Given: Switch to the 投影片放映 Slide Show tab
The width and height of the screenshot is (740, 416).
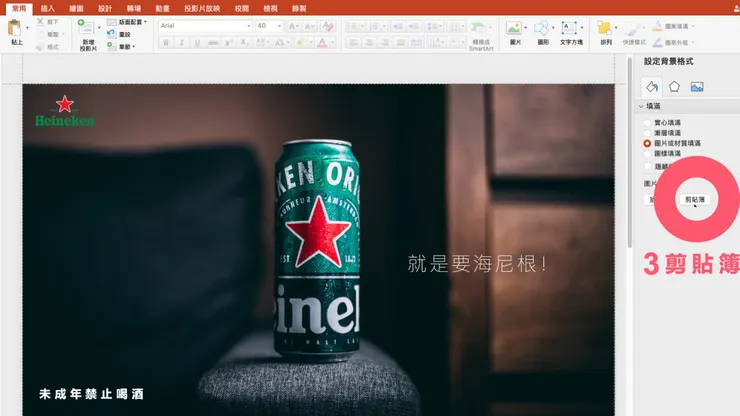Looking at the screenshot, I should pos(202,8).
